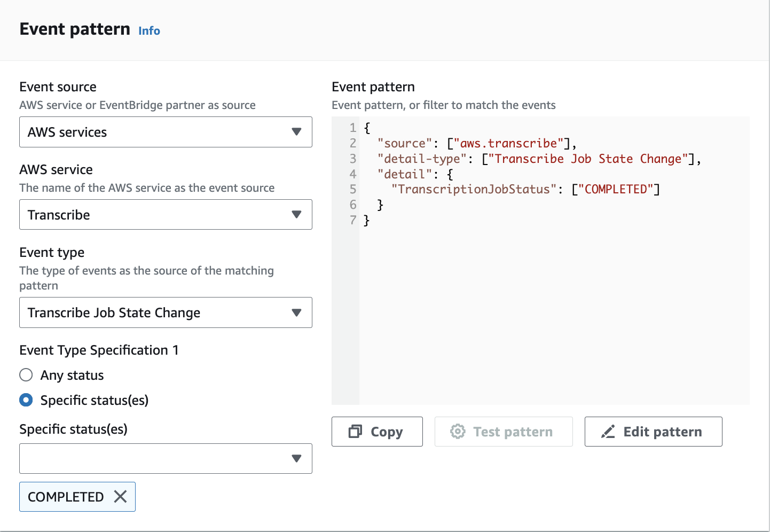This screenshot has width=770, height=532.
Task: Click the gear icon on Test pattern
Action: [458, 432]
